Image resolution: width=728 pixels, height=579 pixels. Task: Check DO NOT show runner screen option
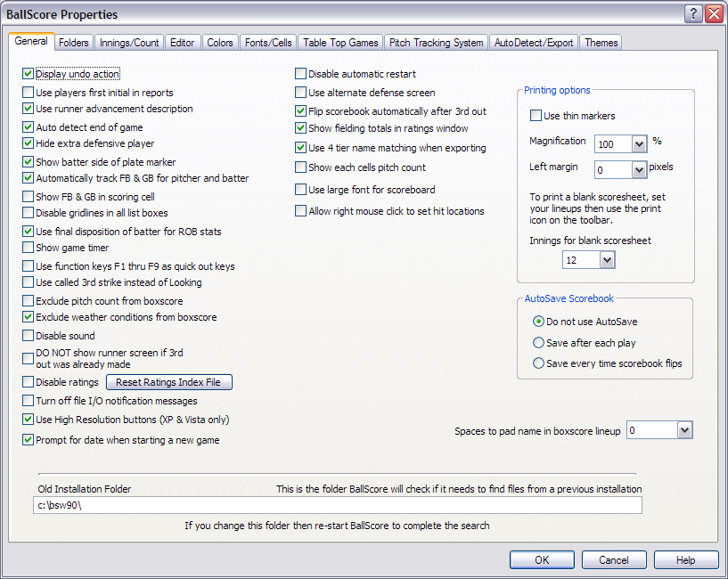pyautogui.click(x=28, y=358)
